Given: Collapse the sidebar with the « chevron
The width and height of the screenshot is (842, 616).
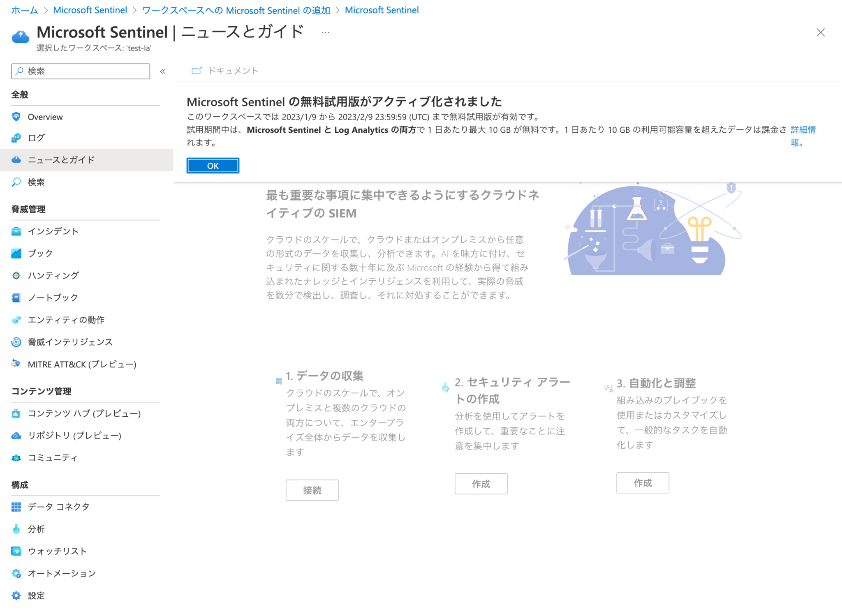Looking at the screenshot, I should click(x=163, y=71).
